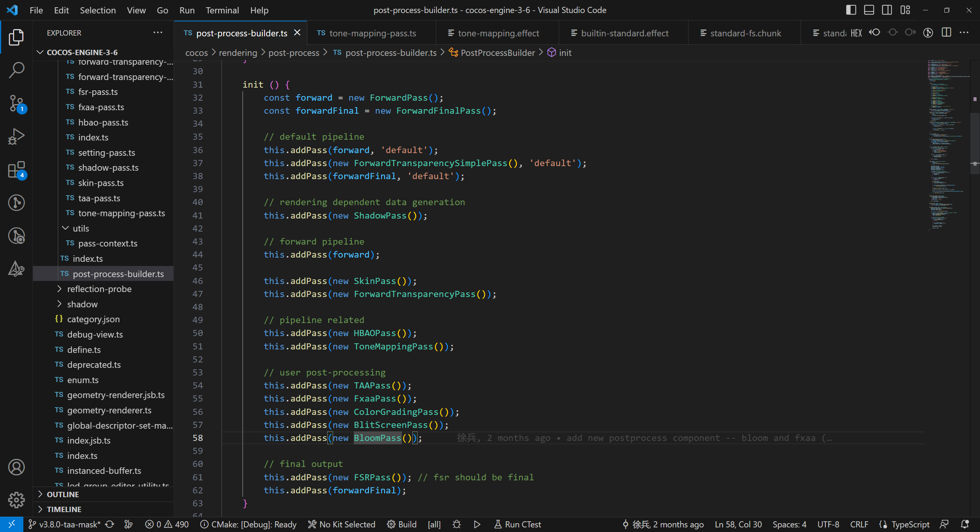Switch git branch v3.8.0-taa-mask

coord(65,524)
